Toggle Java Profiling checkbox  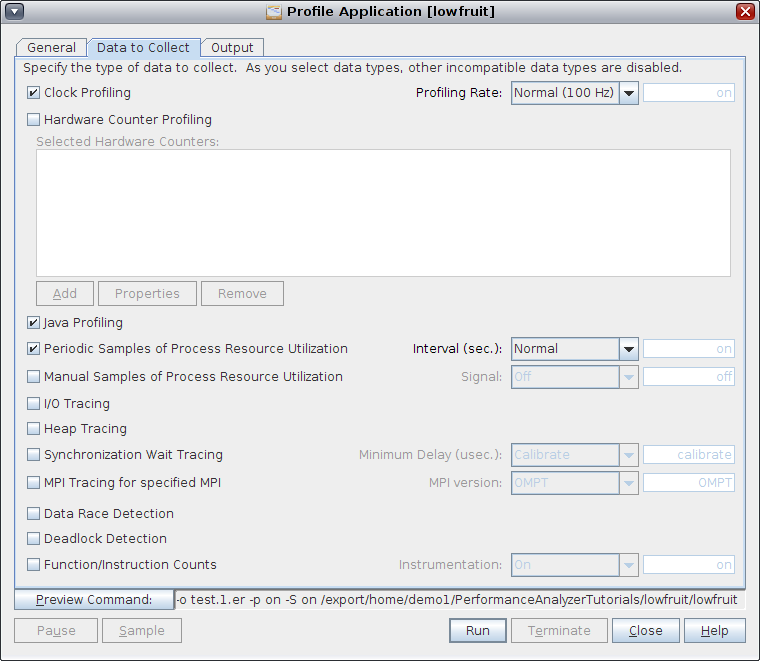click(x=33, y=322)
